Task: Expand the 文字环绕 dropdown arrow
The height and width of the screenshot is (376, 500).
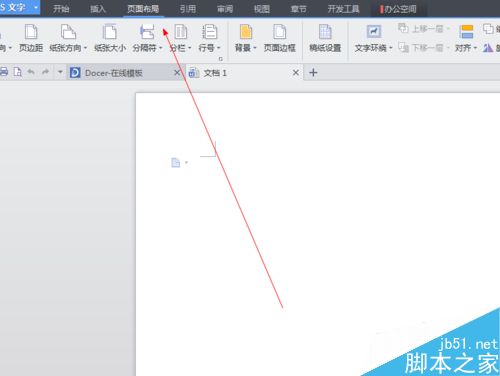Action: [391, 48]
